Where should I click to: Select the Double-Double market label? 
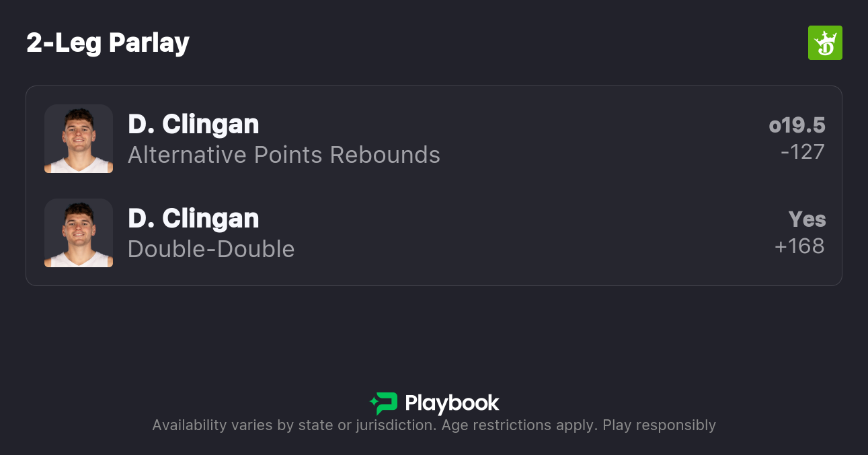point(211,249)
